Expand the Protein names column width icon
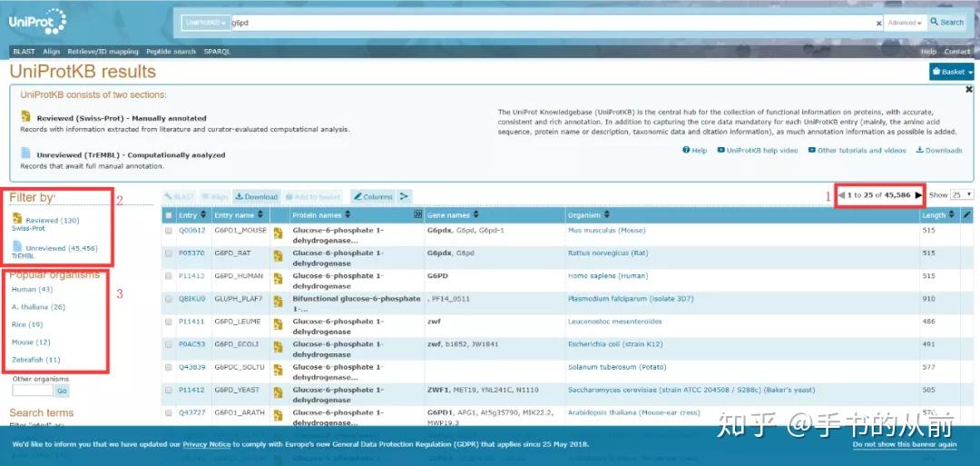The width and height of the screenshot is (980, 466). click(417, 215)
